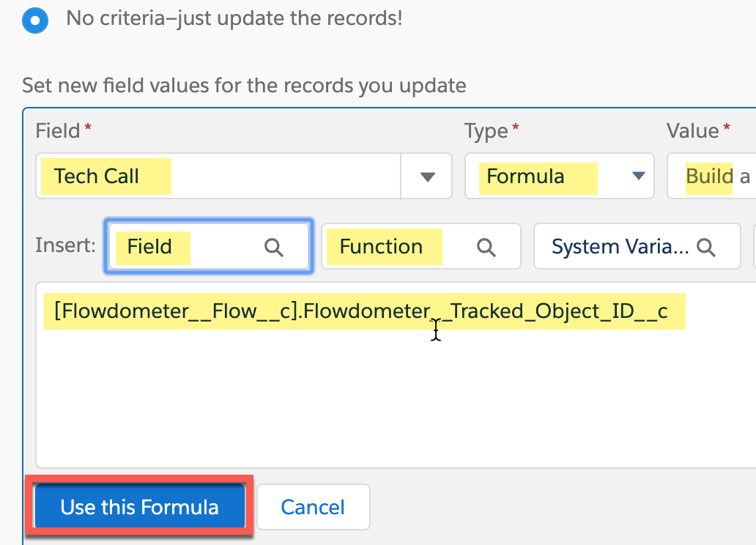Click the "Value" required label

tap(692, 131)
